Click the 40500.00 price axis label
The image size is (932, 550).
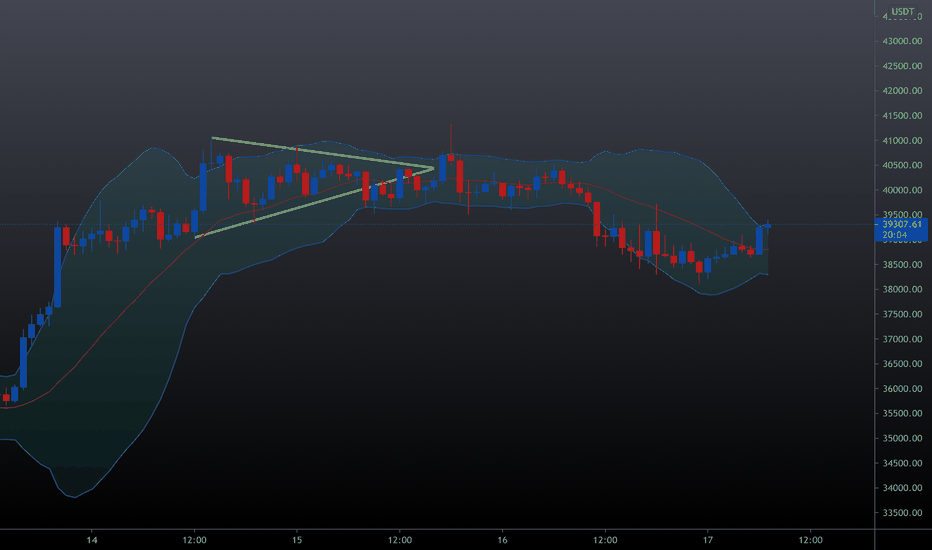tap(902, 165)
